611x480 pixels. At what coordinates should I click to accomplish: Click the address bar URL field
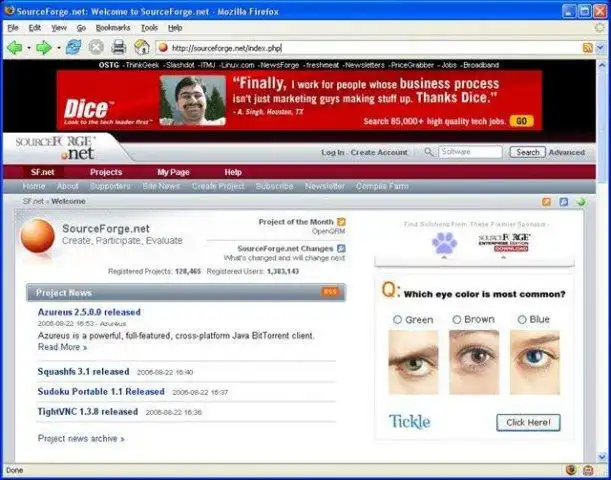[369, 48]
